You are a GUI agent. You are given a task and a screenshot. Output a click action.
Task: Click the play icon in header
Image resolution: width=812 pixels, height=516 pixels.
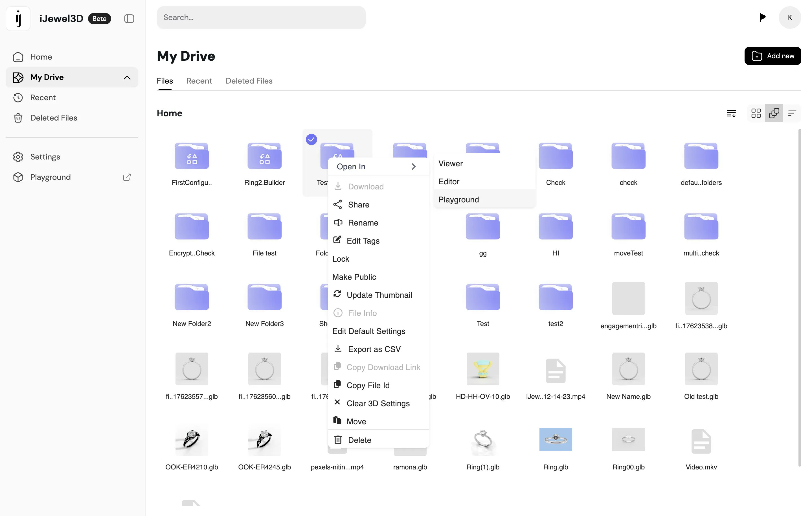coord(762,17)
